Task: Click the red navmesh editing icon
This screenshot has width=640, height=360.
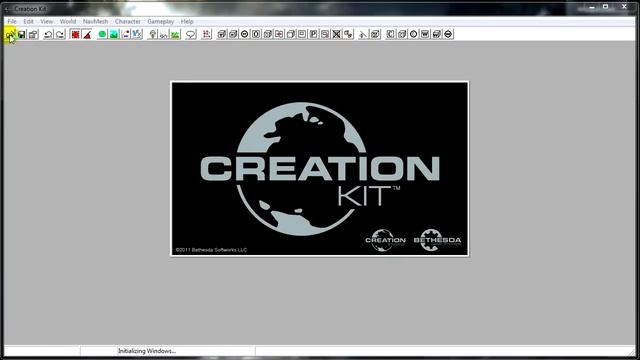Action: [207, 34]
